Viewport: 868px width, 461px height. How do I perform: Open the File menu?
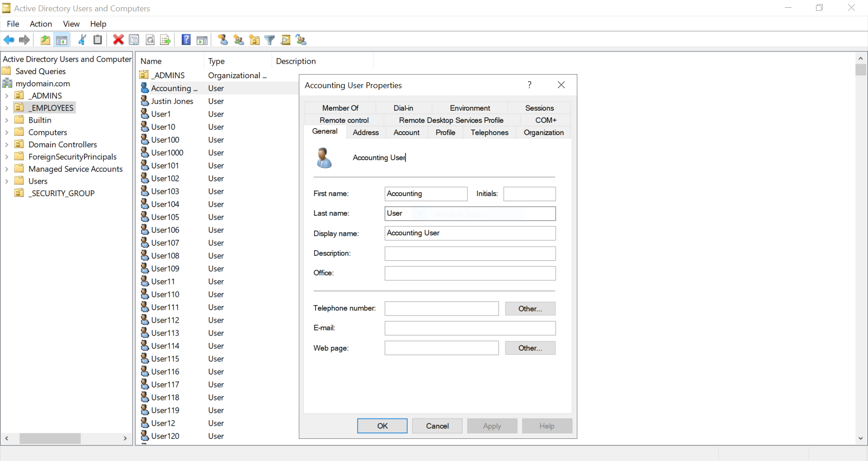pyautogui.click(x=13, y=24)
